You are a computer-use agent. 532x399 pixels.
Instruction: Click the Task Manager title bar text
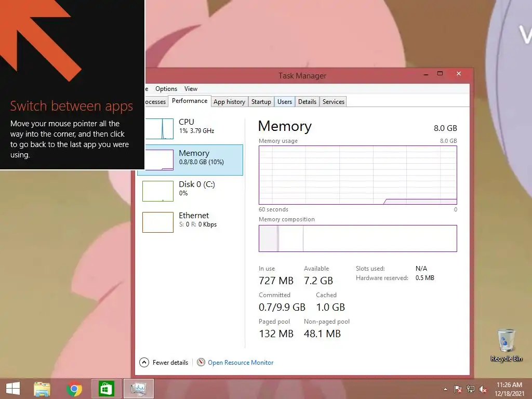(x=302, y=76)
